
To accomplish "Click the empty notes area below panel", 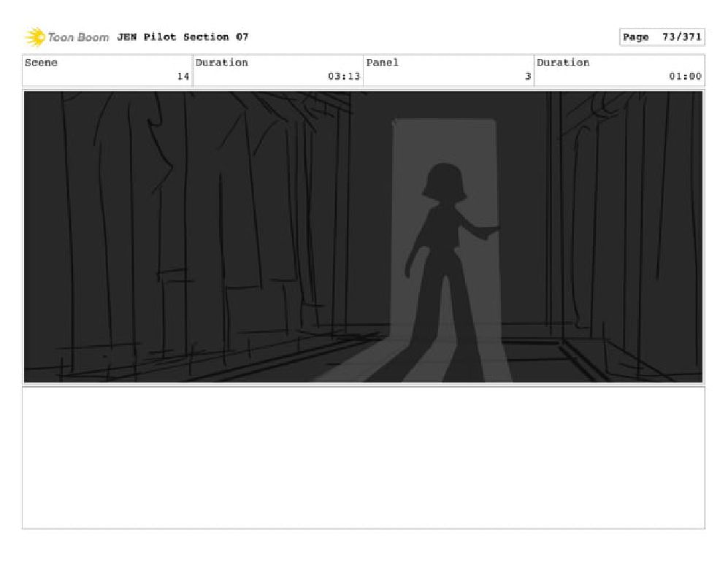I will point(364,458).
